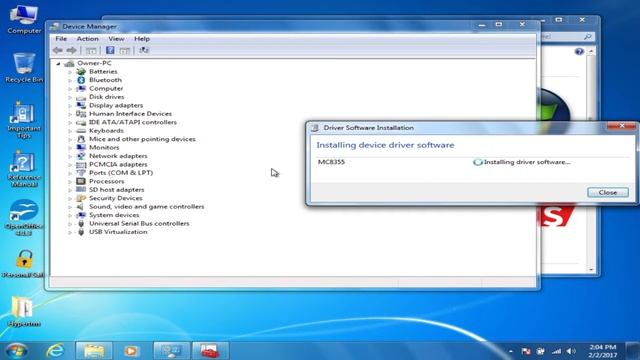Select the Mice and other pointing devices icon
This screenshot has height=360, width=640.
[81, 139]
